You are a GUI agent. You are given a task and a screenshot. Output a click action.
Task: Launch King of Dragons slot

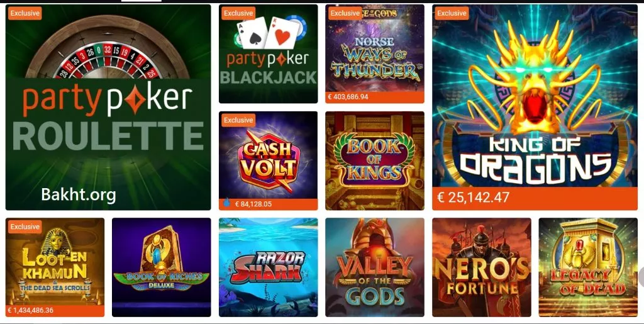click(535, 107)
